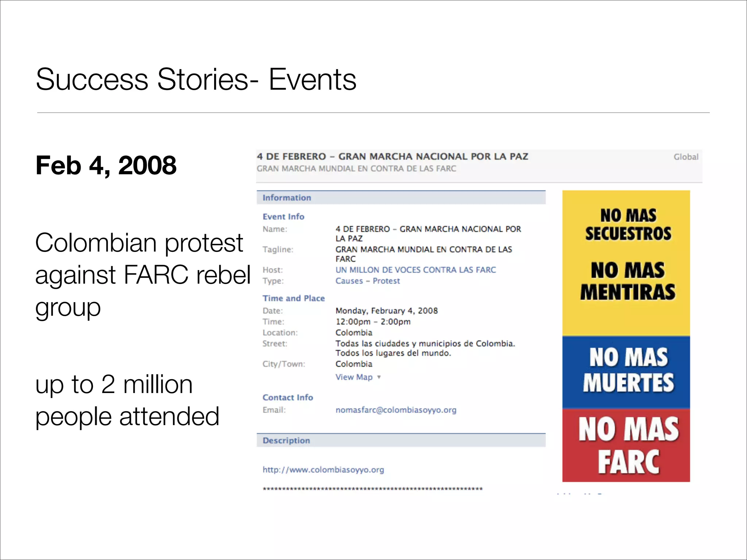This screenshot has height=560, width=747.
Task: Click the Global label at top right
Action: 686,157
